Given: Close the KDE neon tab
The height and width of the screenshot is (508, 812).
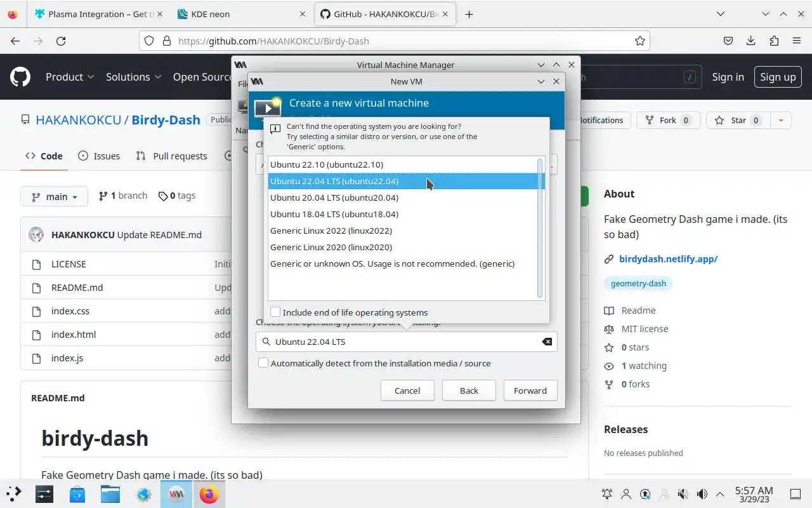Looking at the screenshot, I should [x=302, y=14].
